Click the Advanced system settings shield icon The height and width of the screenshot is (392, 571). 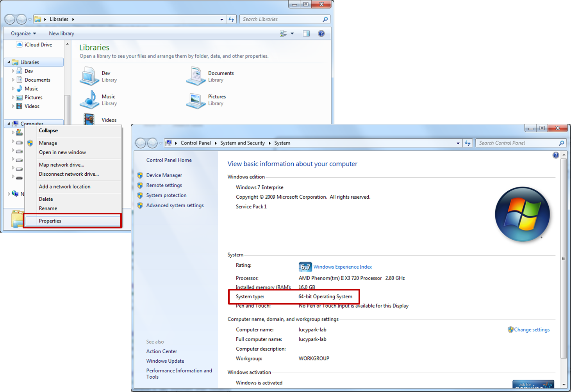(x=140, y=205)
